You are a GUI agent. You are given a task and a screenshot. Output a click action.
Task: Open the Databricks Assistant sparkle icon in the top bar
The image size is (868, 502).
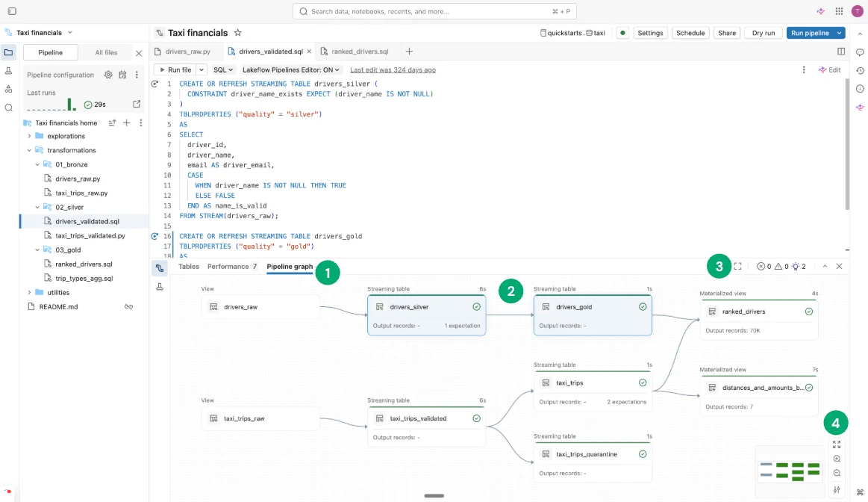pyautogui.click(x=821, y=11)
